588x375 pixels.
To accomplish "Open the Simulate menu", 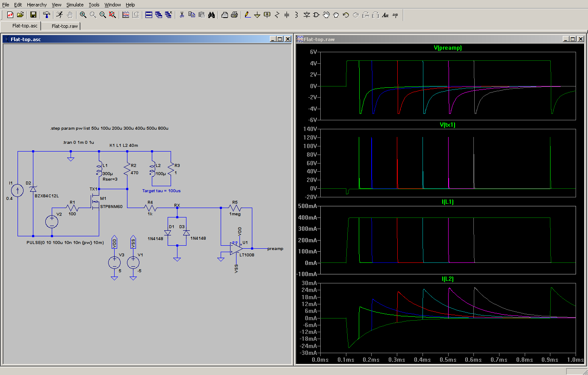I will point(75,5).
